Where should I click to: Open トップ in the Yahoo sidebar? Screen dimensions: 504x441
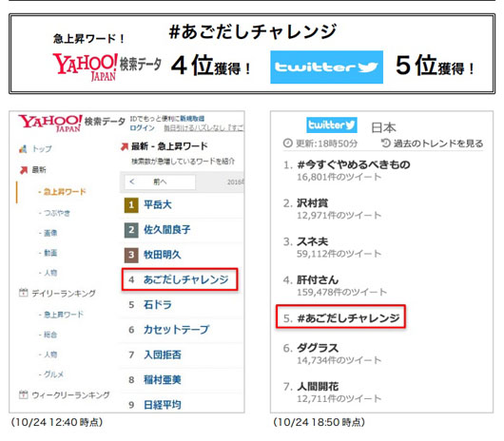point(42,148)
